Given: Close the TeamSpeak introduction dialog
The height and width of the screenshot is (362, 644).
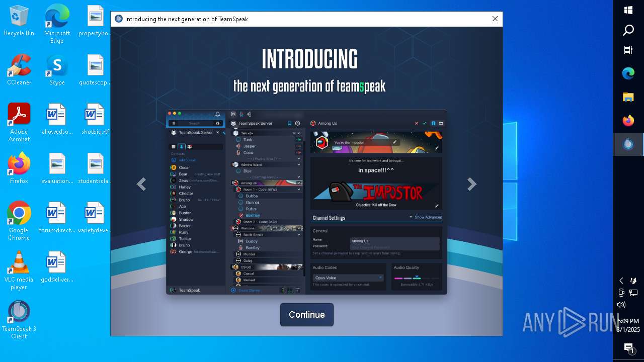Looking at the screenshot, I should (x=495, y=19).
